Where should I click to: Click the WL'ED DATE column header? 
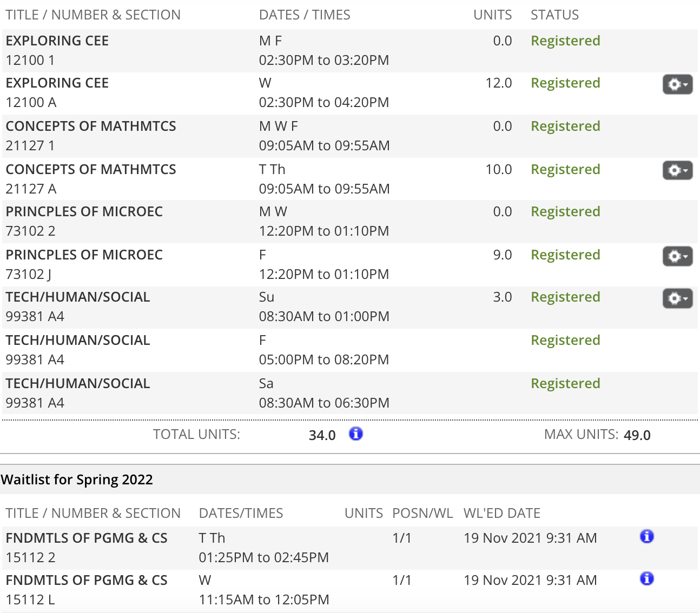pos(502,513)
